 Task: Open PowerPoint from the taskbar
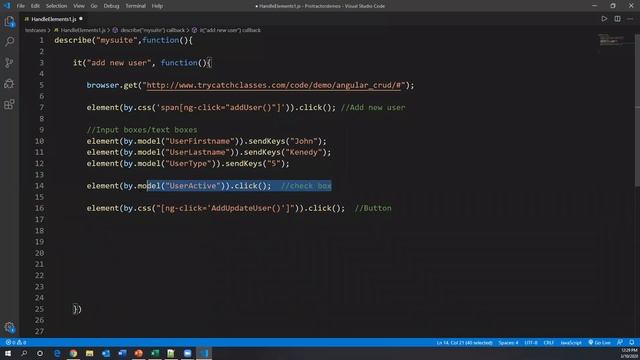click(x=139, y=353)
